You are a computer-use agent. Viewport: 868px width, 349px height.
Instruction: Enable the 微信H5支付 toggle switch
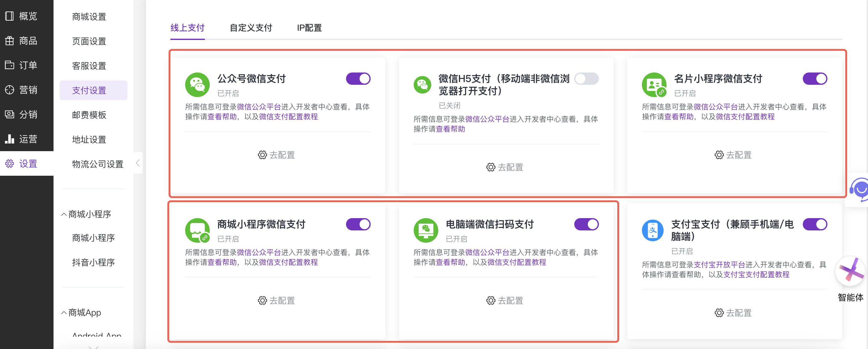coord(586,79)
